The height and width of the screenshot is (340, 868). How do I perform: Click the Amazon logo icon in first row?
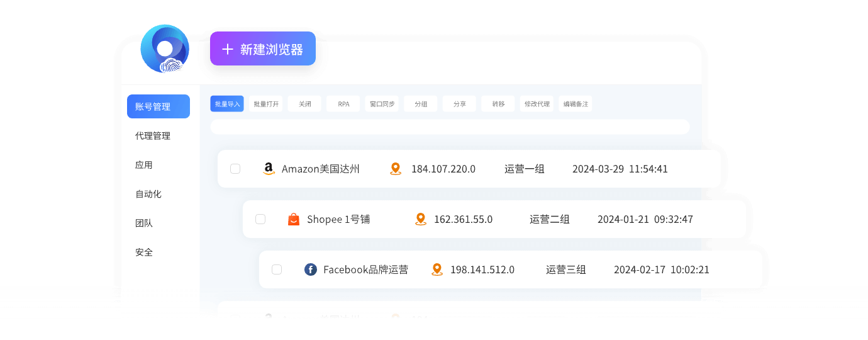click(269, 169)
